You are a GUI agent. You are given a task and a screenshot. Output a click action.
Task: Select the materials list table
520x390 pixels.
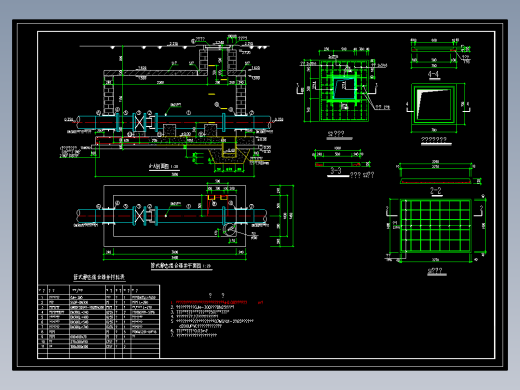tap(99, 322)
